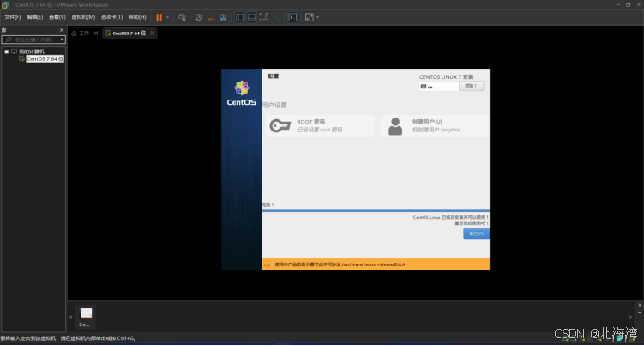Revert VM to previous snapshot
This screenshot has height=346, width=644.
pyautogui.click(x=211, y=17)
